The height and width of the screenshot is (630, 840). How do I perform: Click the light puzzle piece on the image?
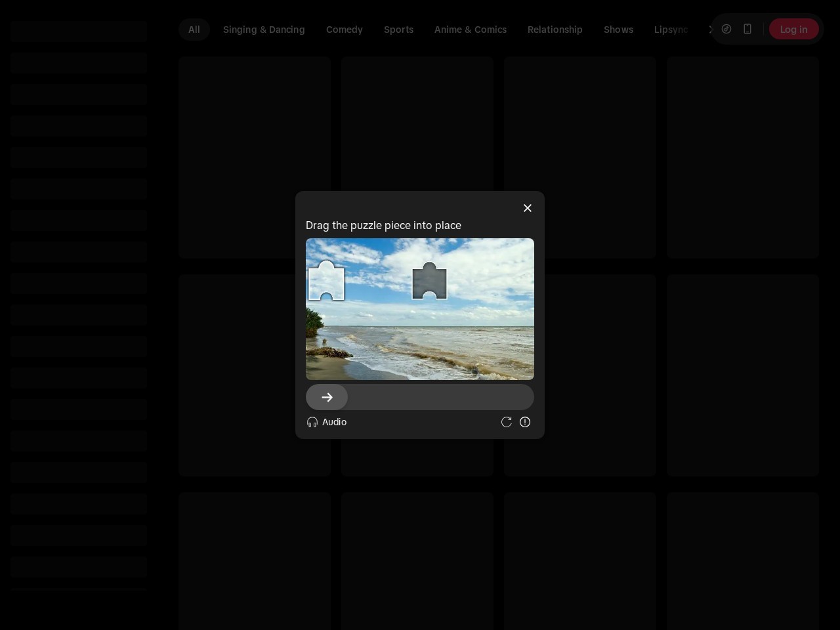click(327, 281)
